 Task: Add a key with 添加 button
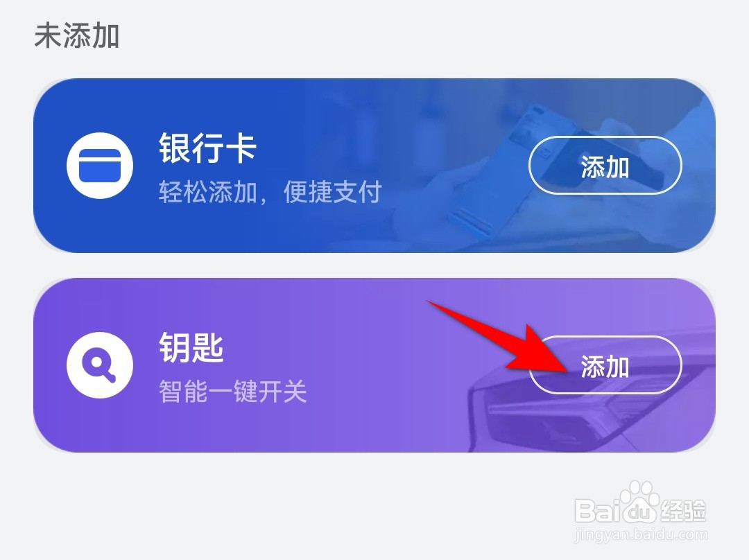pos(605,365)
